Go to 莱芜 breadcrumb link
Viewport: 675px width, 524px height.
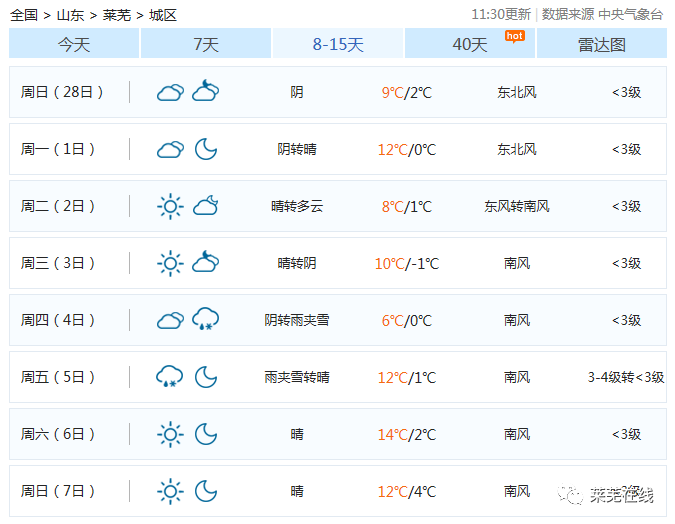tap(117, 15)
